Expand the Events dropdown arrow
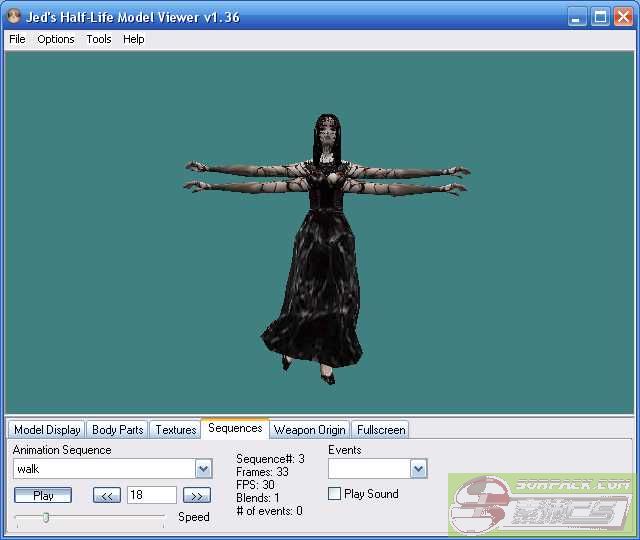Viewport: 640px width, 540px height. pos(418,469)
